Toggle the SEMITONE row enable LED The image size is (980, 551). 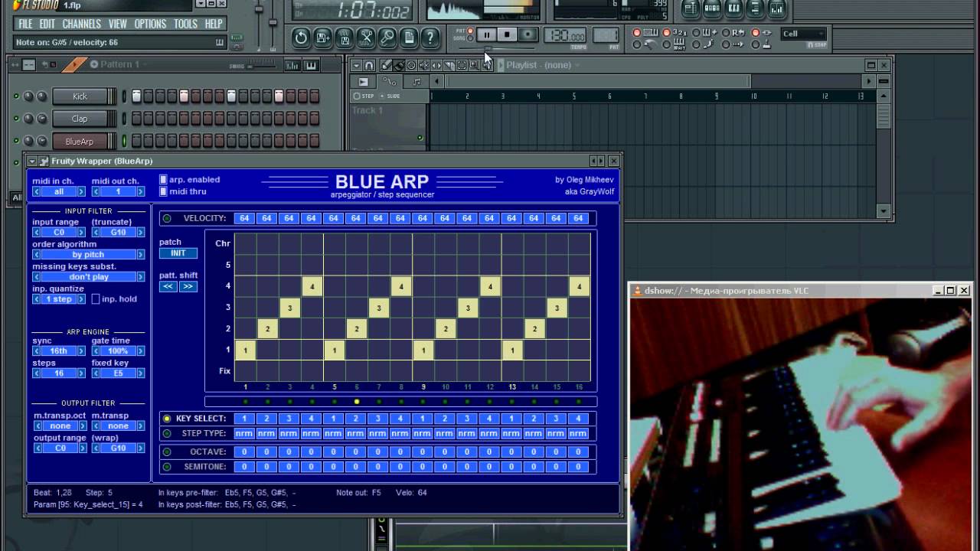[x=167, y=467]
